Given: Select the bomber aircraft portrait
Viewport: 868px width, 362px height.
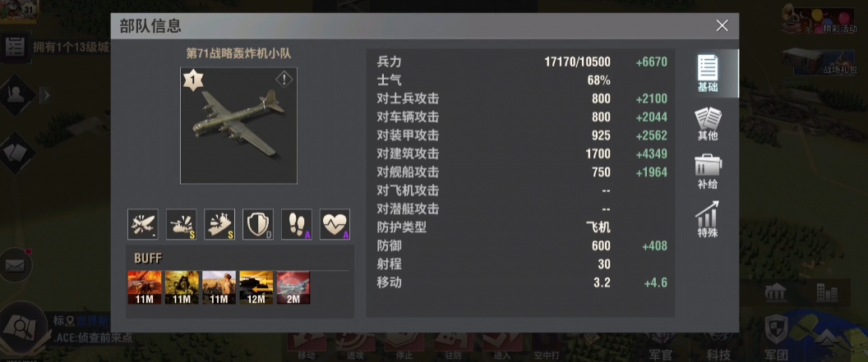Looking at the screenshot, I should coord(238,126).
